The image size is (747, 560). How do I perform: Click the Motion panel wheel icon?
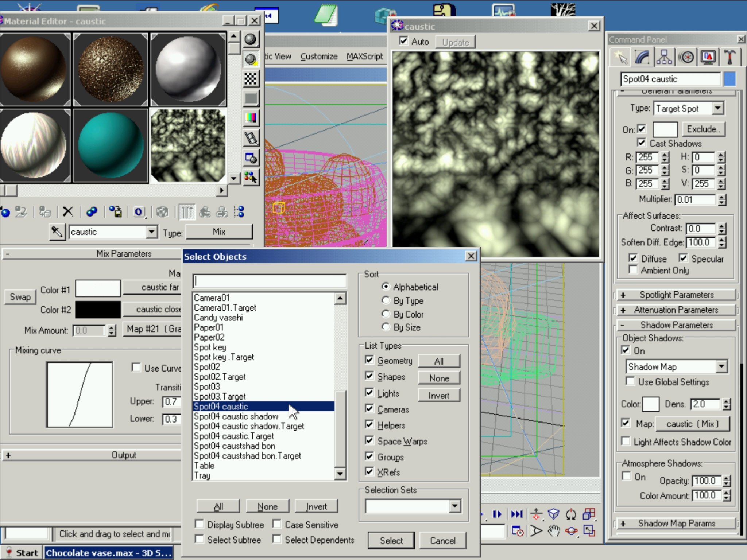686,58
